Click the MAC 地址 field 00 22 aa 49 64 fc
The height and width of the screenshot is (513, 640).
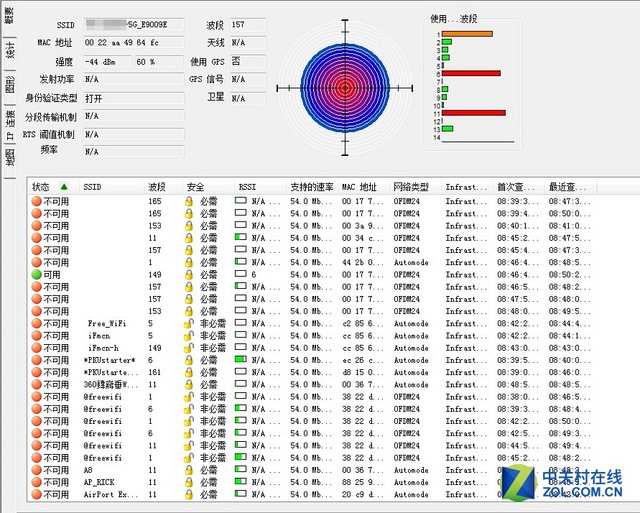coord(134,42)
